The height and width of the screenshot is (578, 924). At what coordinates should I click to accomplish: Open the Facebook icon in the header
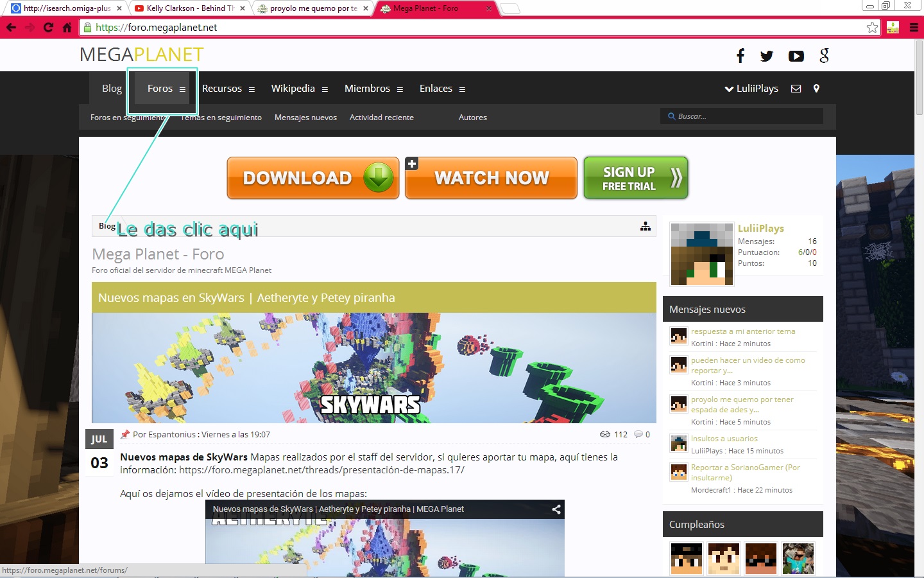[x=740, y=56]
